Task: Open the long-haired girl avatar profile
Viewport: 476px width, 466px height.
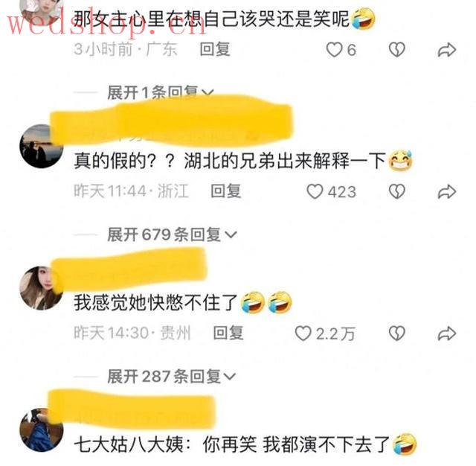Action: [x=42, y=288]
